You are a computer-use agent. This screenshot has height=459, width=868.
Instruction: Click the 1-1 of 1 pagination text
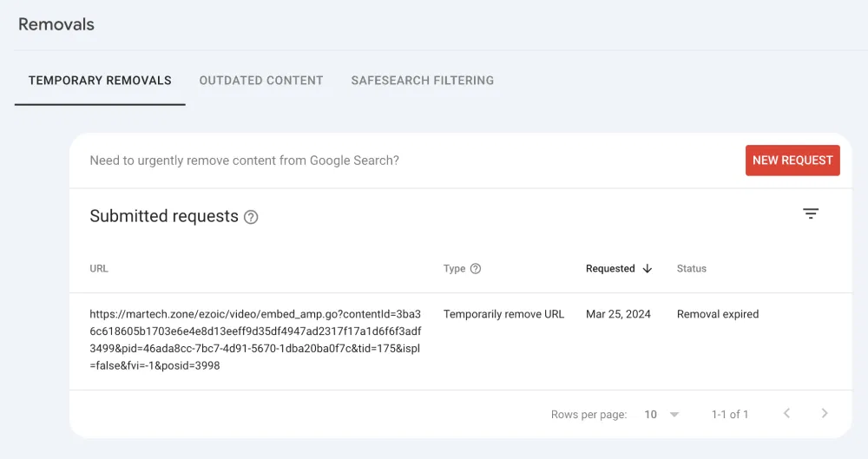pyautogui.click(x=730, y=414)
